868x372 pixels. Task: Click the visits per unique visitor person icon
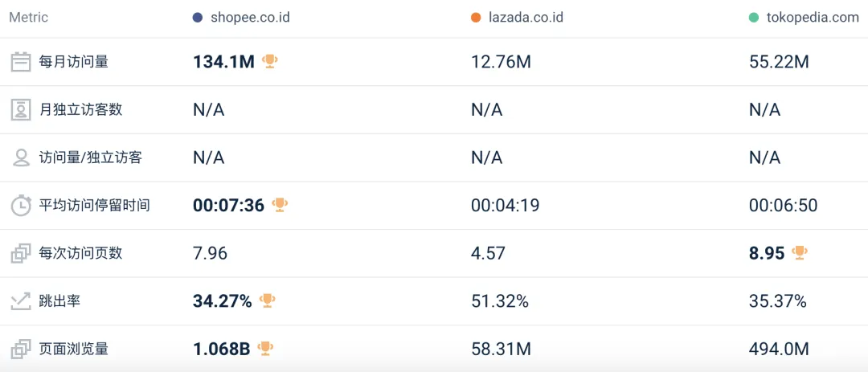tap(21, 157)
